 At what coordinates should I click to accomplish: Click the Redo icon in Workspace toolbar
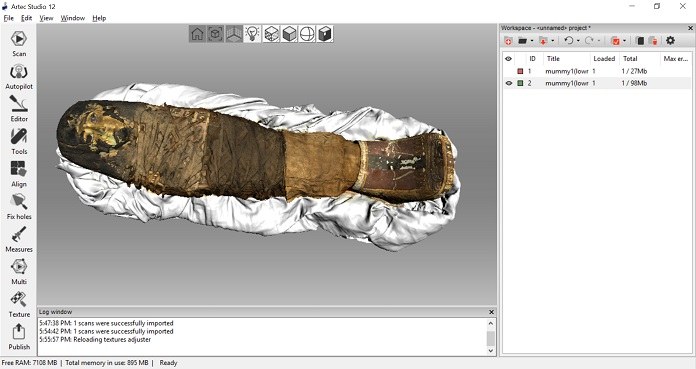point(589,41)
